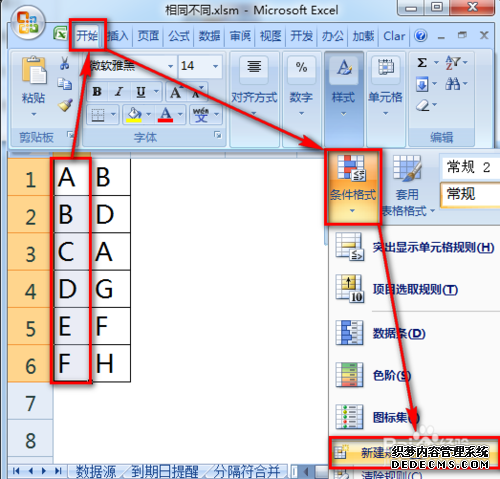Click the Cut scissors icon
The image size is (500, 479).
pos(65,63)
